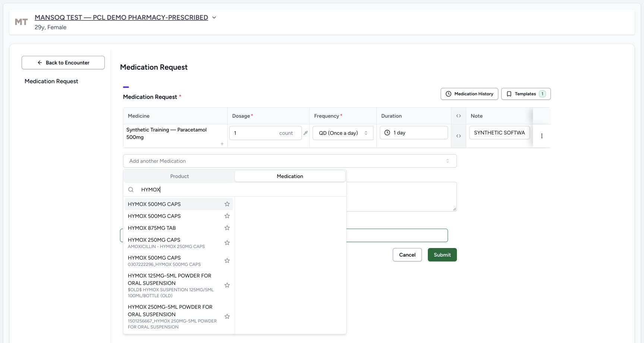Screen dimensions: 644x343
Task: Pick HYMOX 250MG-5ML POWDER FOR ORAL SUSPENSION
Action: [179, 317]
